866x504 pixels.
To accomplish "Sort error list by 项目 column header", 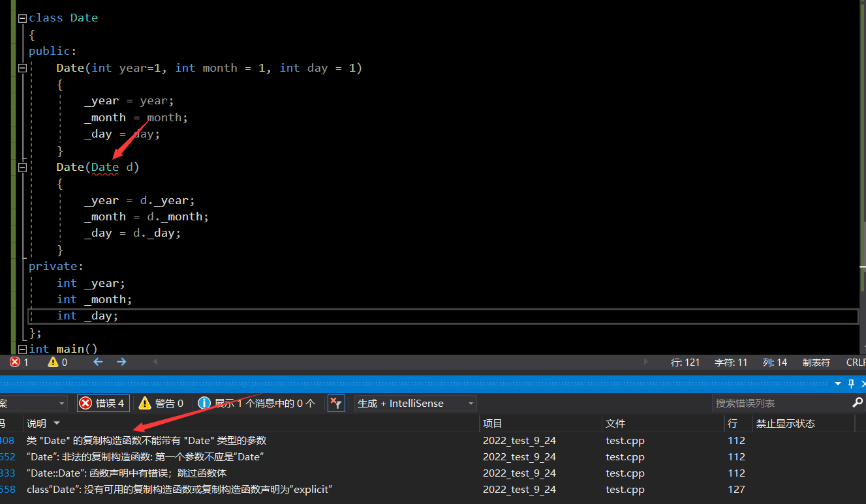I will (493, 424).
